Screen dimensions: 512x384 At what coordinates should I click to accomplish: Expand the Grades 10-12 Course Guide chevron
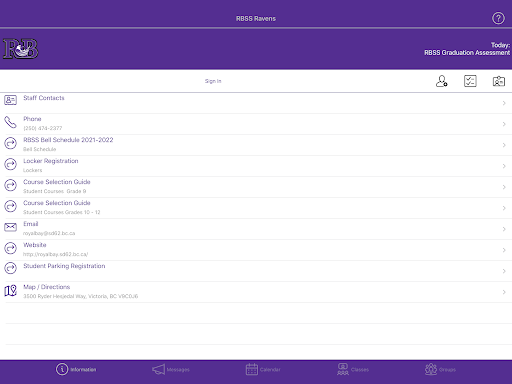tap(504, 208)
